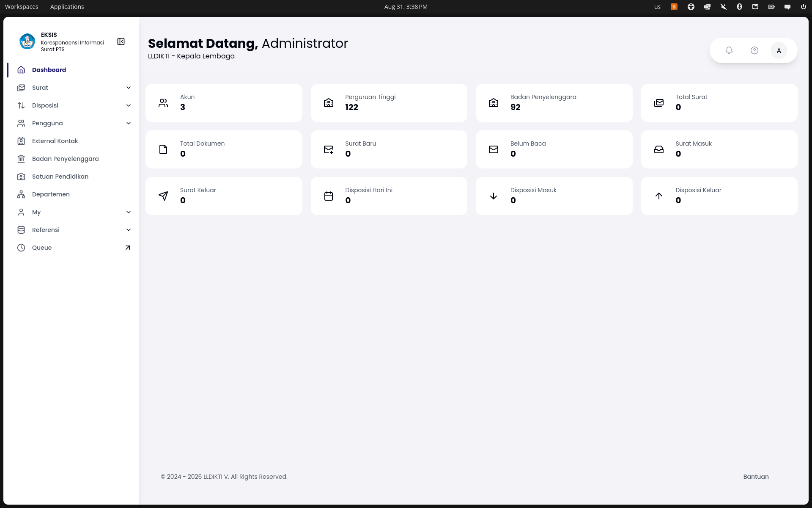Click the Surat Keluar paper plane icon

pyautogui.click(x=163, y=196)
